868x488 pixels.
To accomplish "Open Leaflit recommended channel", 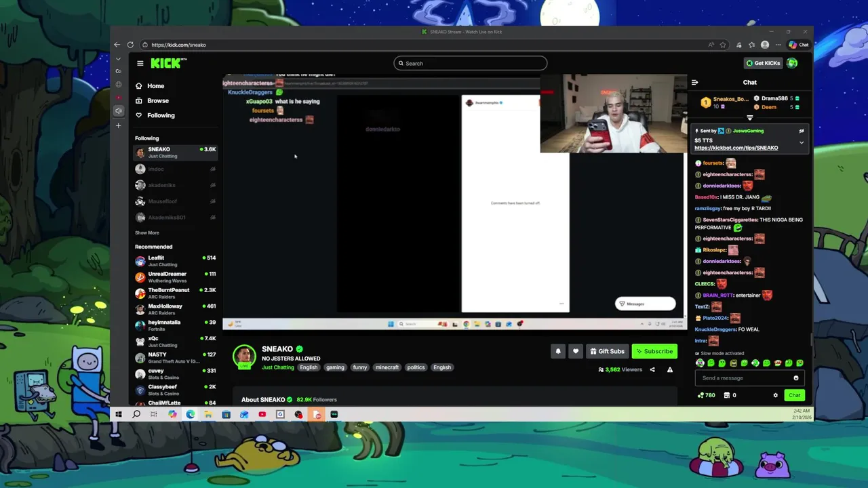I will [x=175, y=261].
